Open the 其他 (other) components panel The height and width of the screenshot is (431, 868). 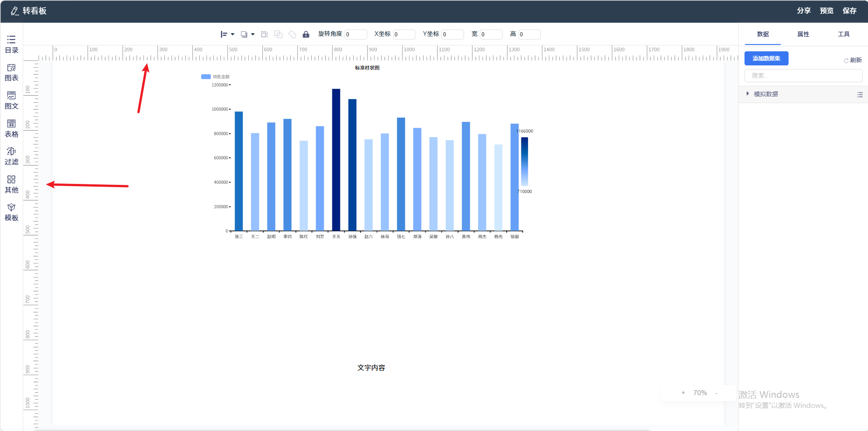point(11,184)
